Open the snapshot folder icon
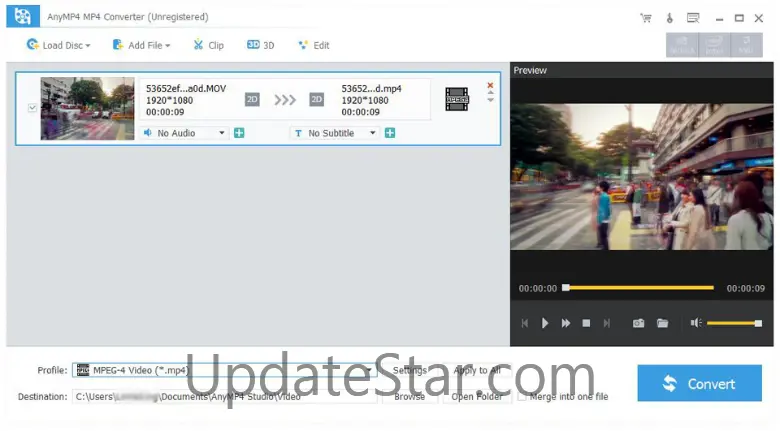Viewport: 780px width, 431px height. pos(662,323)
